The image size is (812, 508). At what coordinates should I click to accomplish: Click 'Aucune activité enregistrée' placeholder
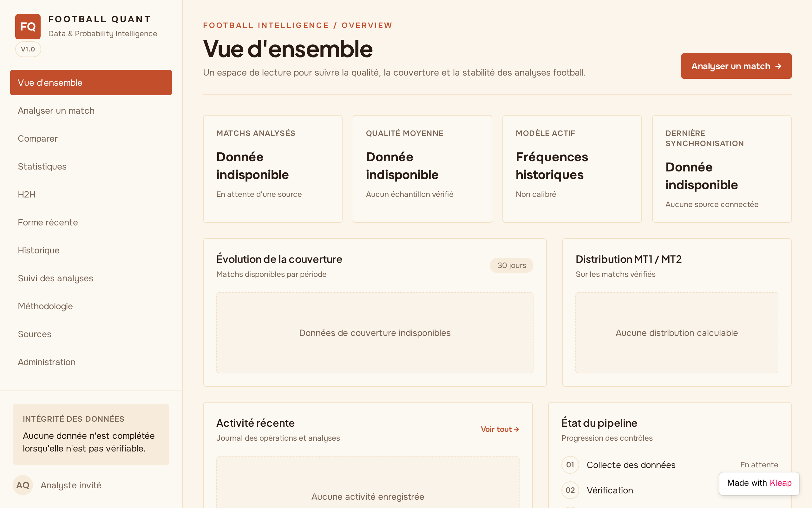coord(368,482)
